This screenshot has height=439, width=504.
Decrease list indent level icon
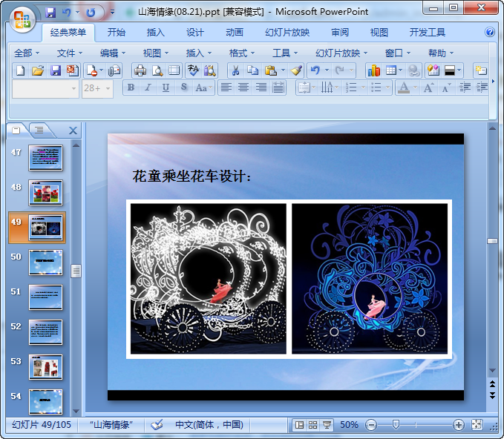click(465, 88)
